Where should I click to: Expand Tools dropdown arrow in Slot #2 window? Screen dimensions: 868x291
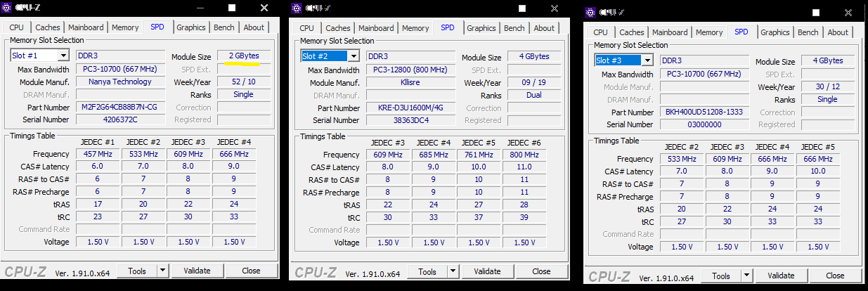(x=453, y=271)
